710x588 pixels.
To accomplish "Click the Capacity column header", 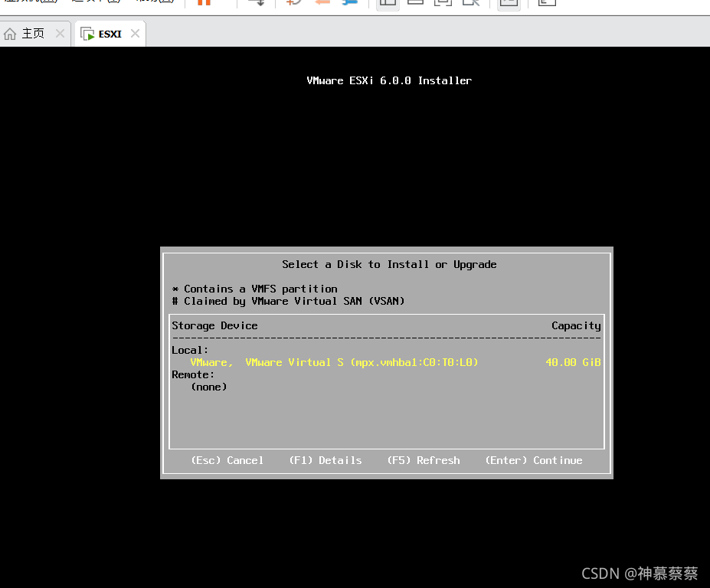I will point(576,326).
